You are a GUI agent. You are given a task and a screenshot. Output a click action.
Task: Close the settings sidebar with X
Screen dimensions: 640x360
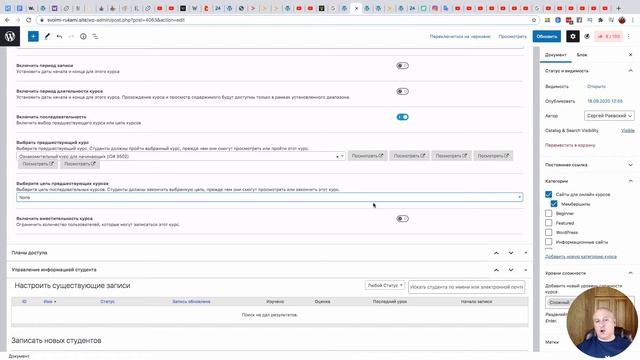631,54
